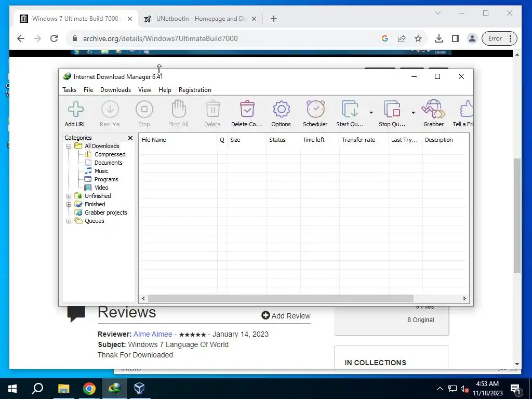This screenshot has height=399, width=532.
Task: Click the Last Try column header
Action: click(405, 140)
